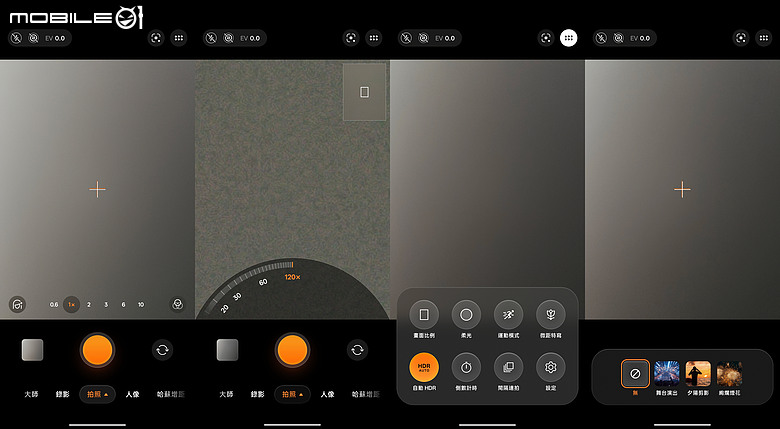Switch to 人像 mode in first camera screen
This screenshot has width=780, height=429.
(x=132, y=395)
